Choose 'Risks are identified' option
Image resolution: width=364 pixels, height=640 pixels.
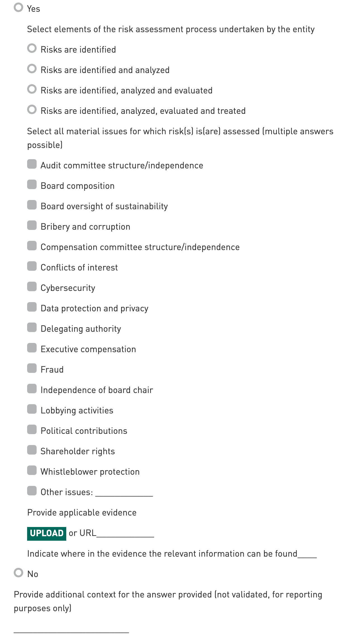(x=32, y=48)
